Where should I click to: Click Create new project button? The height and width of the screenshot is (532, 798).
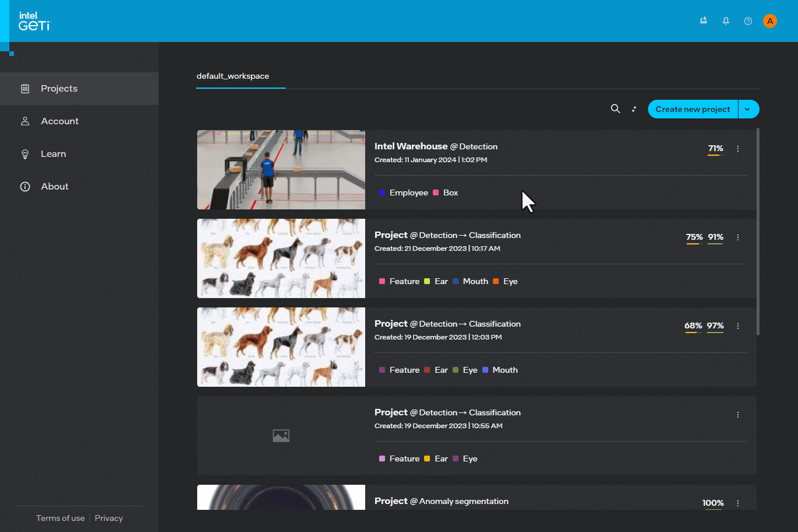692,109
